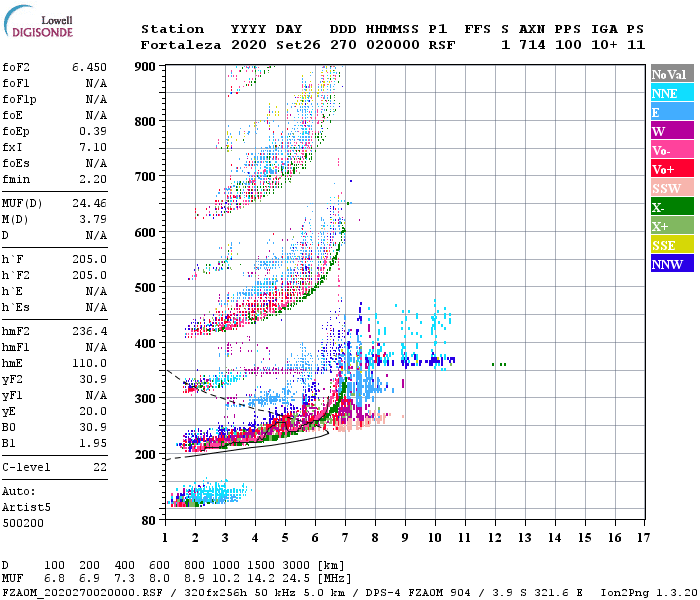Click the yE value 20.0
The image size is (700, 600).
point(93,412)
